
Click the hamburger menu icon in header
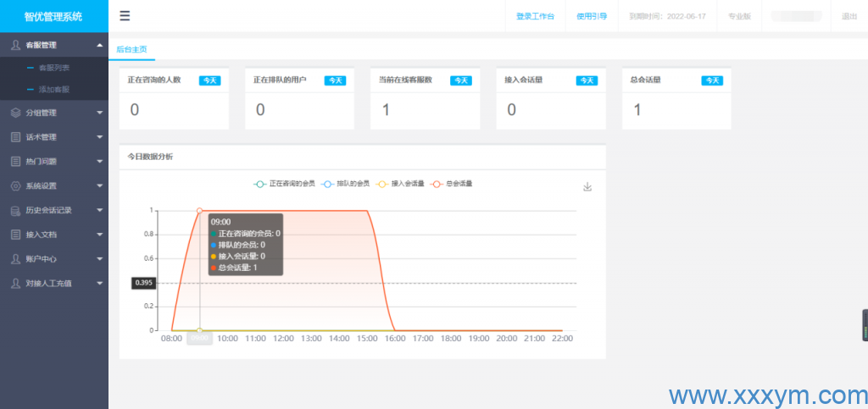(x=125, y=16)
